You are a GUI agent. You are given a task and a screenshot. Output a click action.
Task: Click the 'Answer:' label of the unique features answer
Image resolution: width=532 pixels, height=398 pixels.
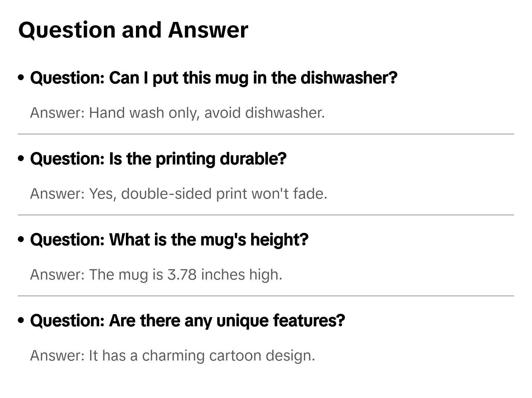[58, 356]
